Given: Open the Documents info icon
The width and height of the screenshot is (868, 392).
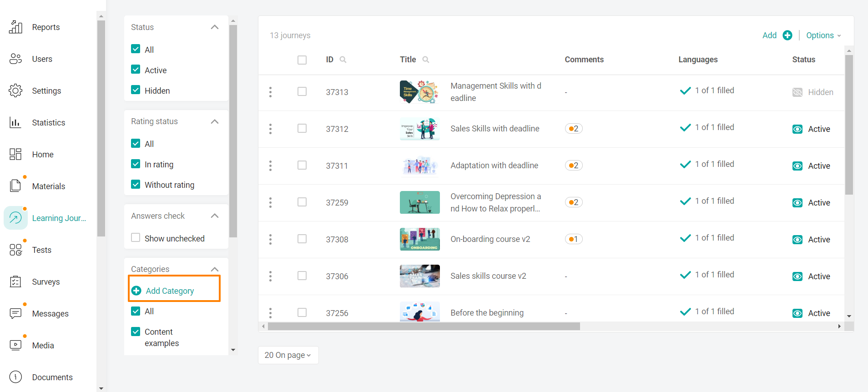Looking at the screenshot, I should 15,377.
